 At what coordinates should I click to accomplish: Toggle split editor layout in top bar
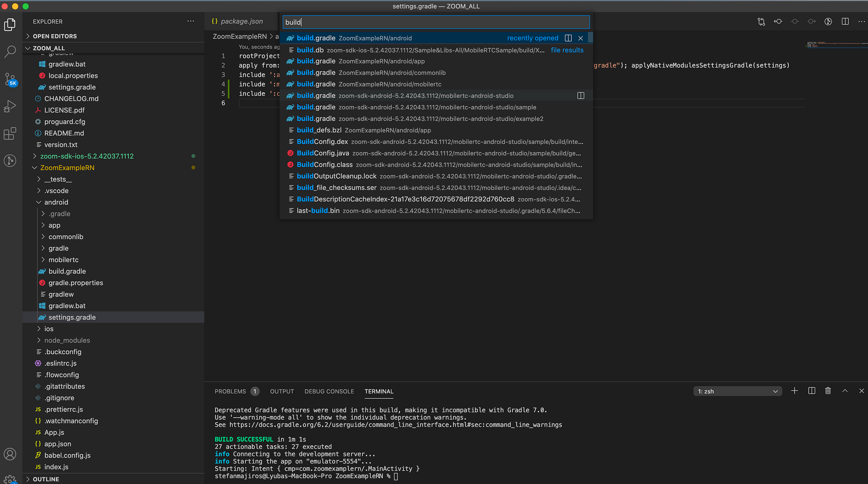pyautogui.click(x=845, y=22)
